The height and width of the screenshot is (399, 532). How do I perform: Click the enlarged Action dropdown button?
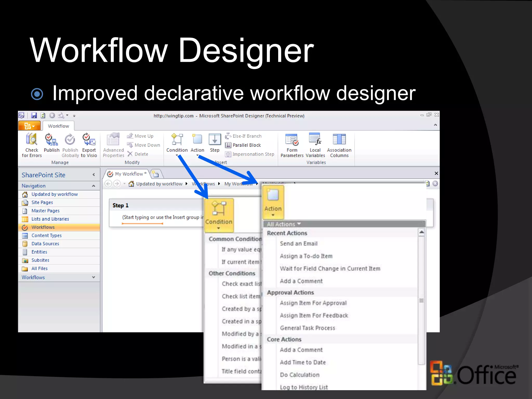[x=273, y=202]
